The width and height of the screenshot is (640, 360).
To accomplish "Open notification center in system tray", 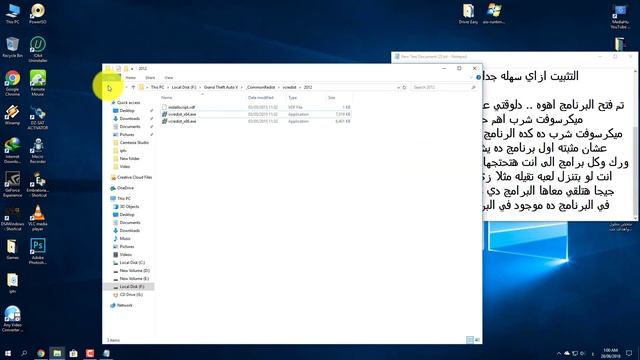I will click(629, 353).
